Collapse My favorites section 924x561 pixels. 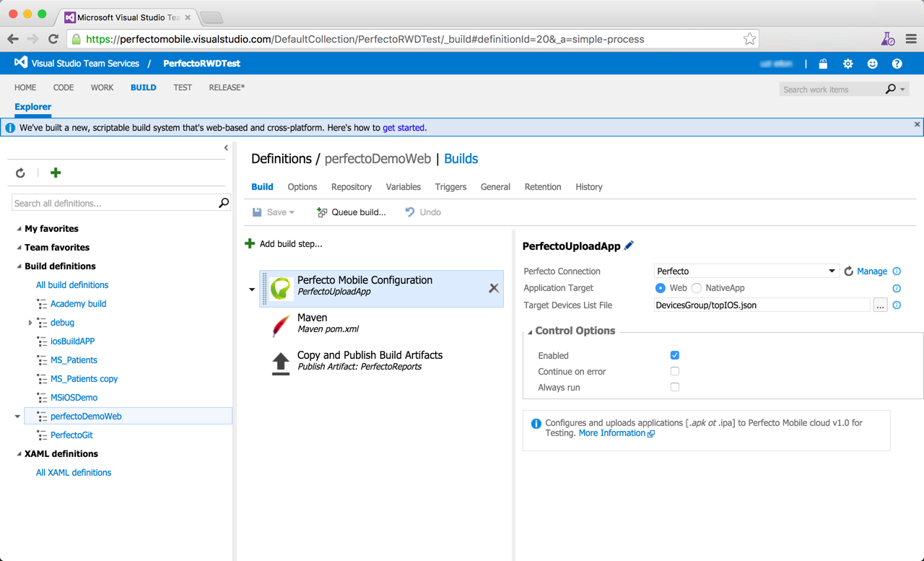click(19, 229)
